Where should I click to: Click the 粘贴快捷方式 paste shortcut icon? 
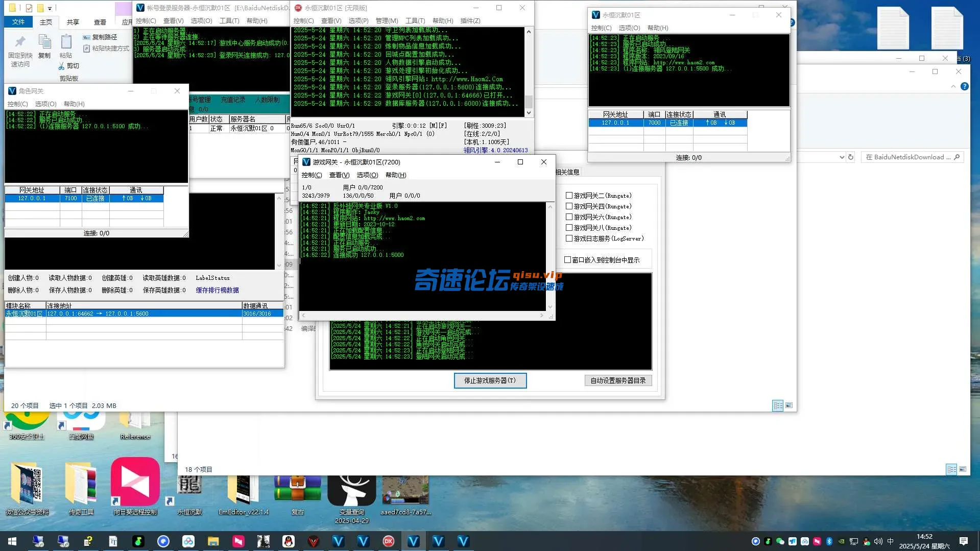(x=86, y=49)
